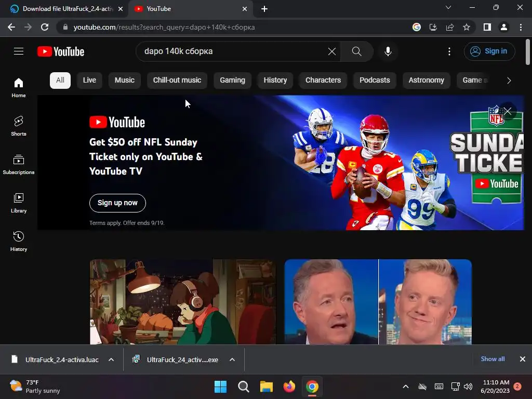Viewport: 532px width, 399px height.
Task: Open new browser tab
Action: point(264,9)
